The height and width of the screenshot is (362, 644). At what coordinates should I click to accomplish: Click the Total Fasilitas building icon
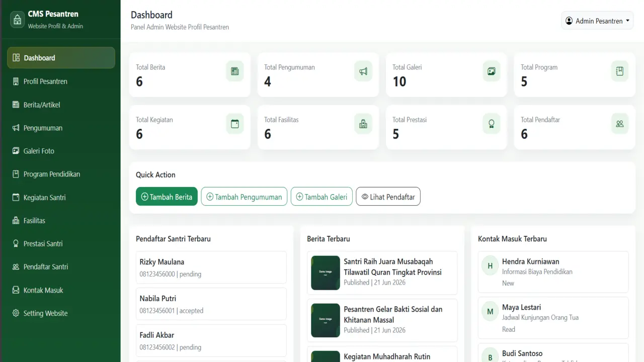363,124
